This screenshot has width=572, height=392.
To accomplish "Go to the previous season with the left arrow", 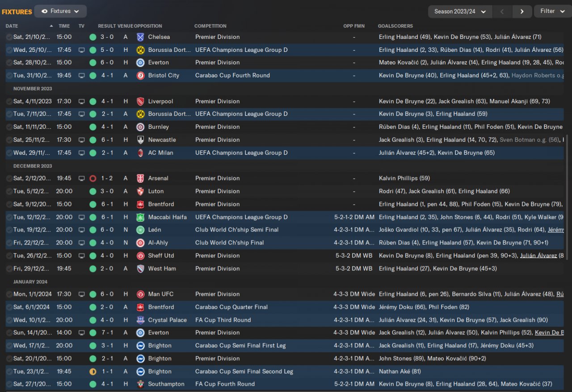I will tap(502, 12).
